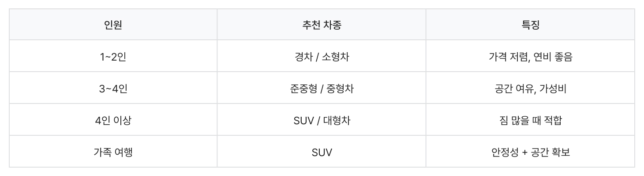Click the word 대형차 in the table
This screenshot has height=176, width=644.
(x=337, y=120)
